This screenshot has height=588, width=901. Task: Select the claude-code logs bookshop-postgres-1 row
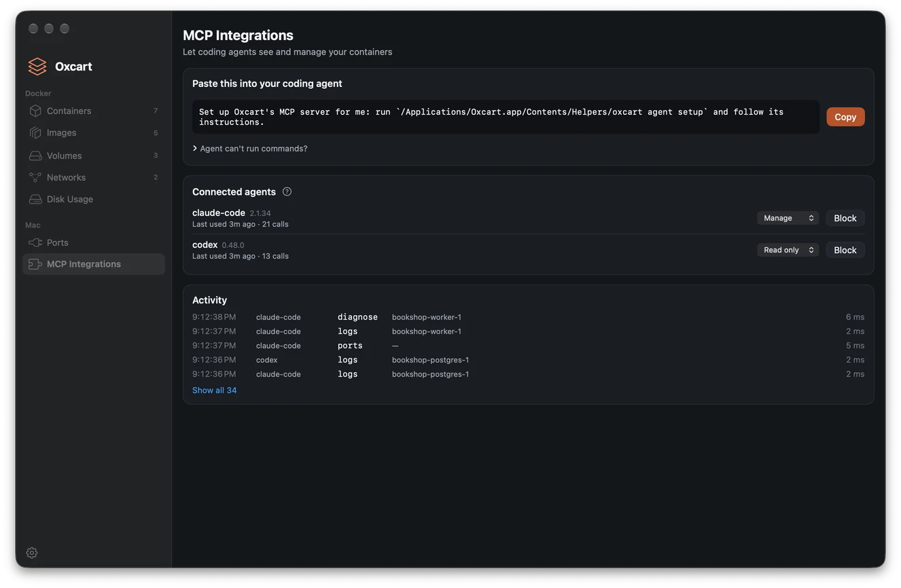[x=528, y=374]
